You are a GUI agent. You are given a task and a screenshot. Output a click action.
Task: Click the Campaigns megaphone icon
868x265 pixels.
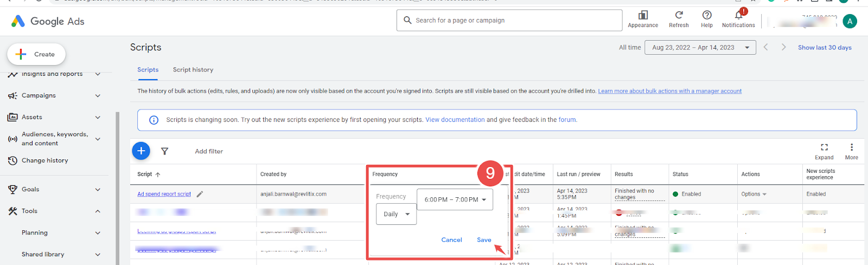[12, 95]
